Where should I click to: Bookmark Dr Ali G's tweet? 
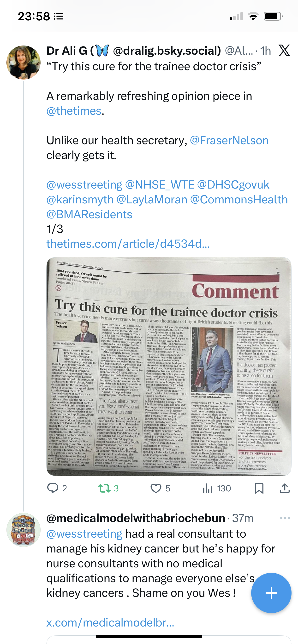tap(259, 488)
